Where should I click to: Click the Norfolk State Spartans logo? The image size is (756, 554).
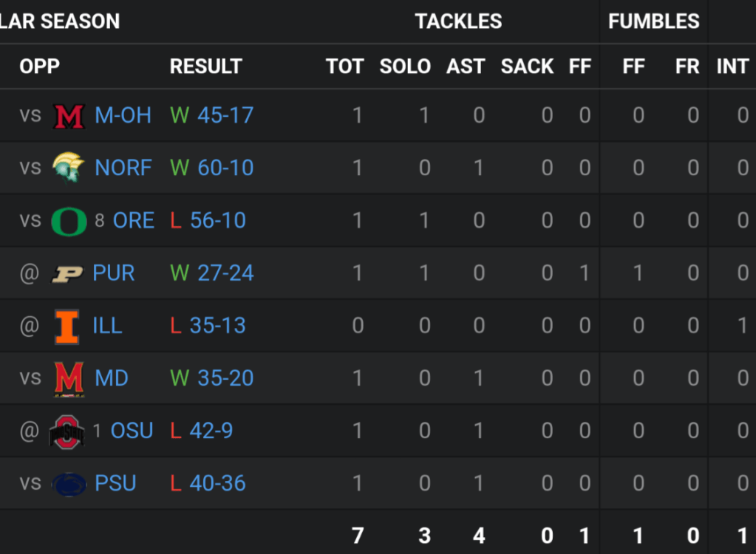69,168
